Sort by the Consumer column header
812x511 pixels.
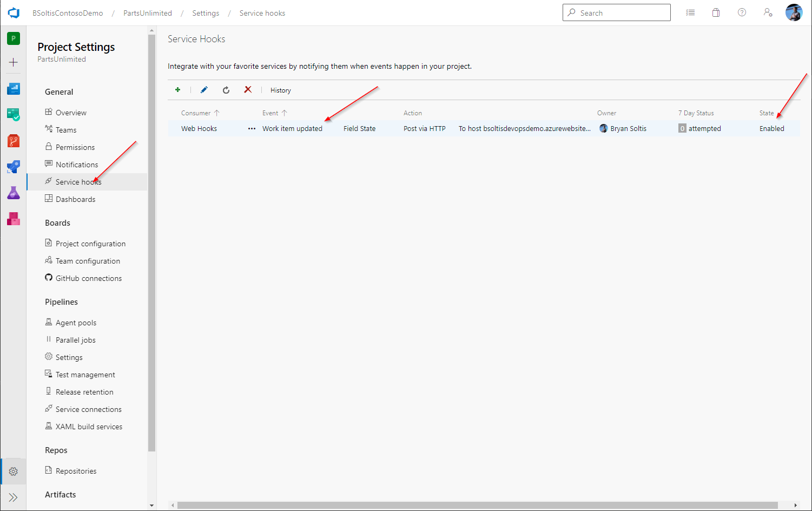[x=196, y=113]
